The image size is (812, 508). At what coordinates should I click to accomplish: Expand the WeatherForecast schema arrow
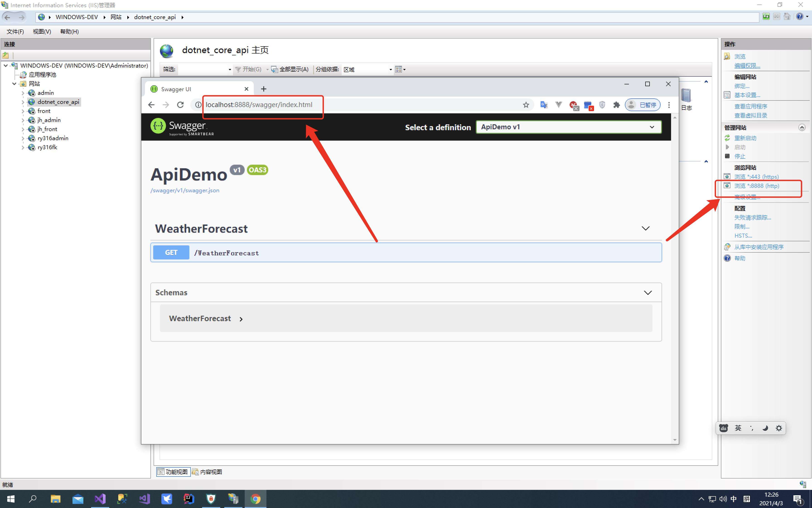tap(241, 319)
